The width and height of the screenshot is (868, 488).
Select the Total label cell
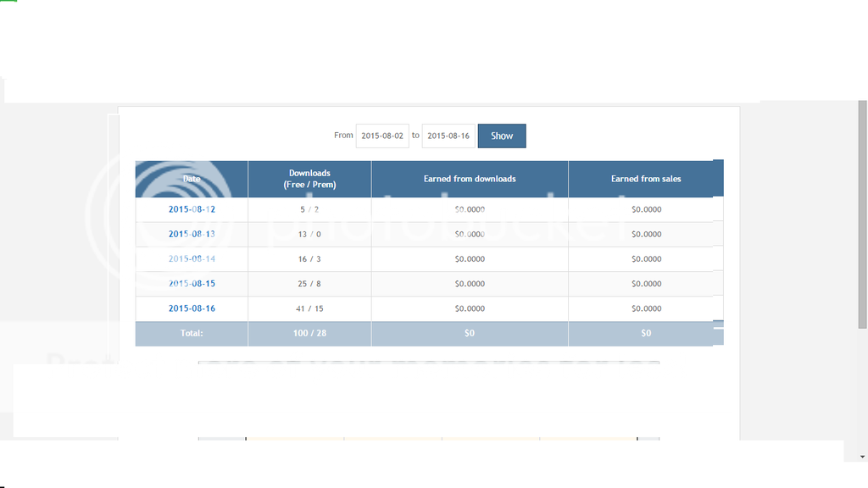(x=192, y=334)
